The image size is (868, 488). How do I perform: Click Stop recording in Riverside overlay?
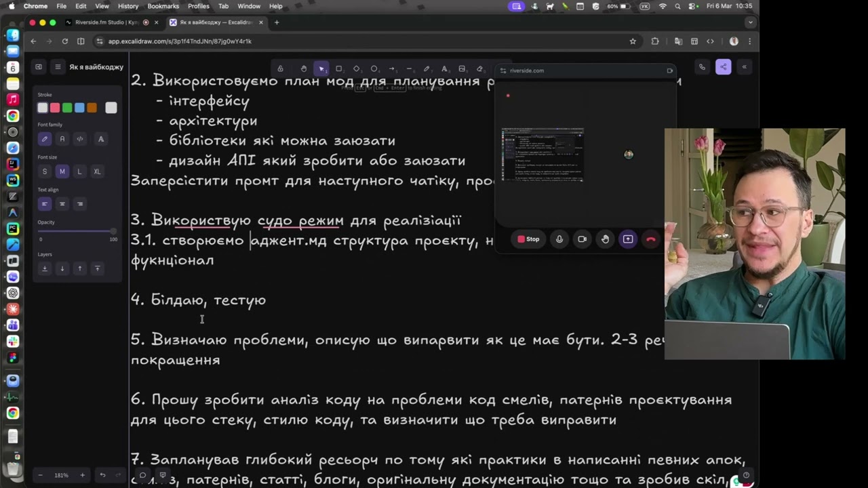pyautogui.click(x=528, y=239)
